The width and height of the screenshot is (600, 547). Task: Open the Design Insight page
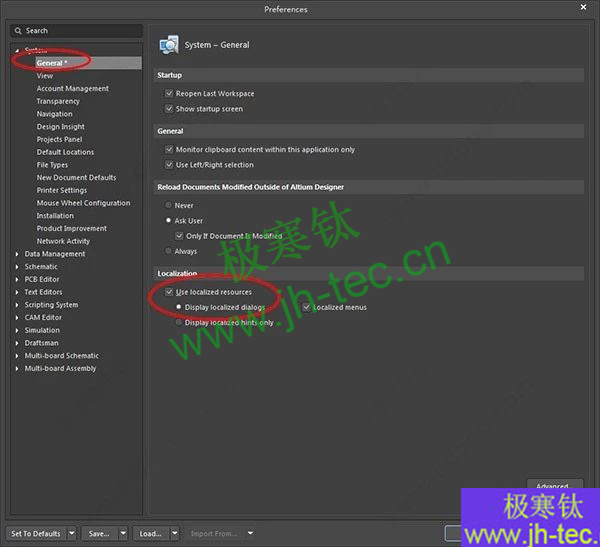[60, 126]
